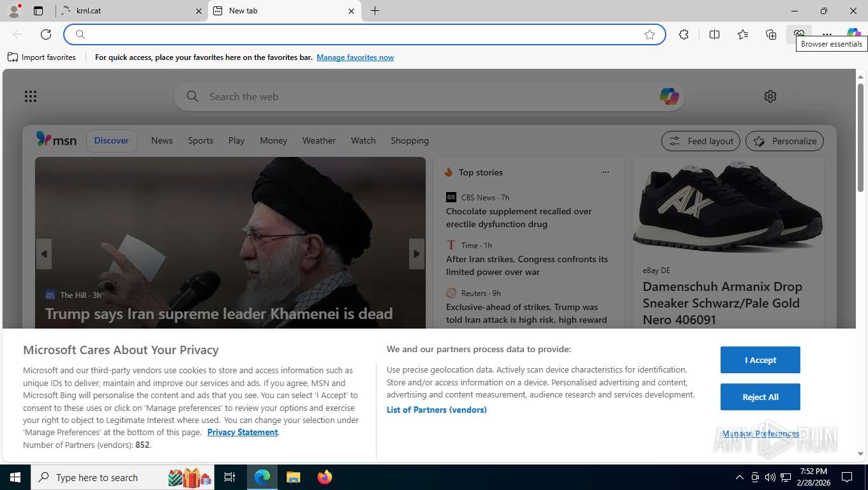Toggle Split screen view

[714, 34]
